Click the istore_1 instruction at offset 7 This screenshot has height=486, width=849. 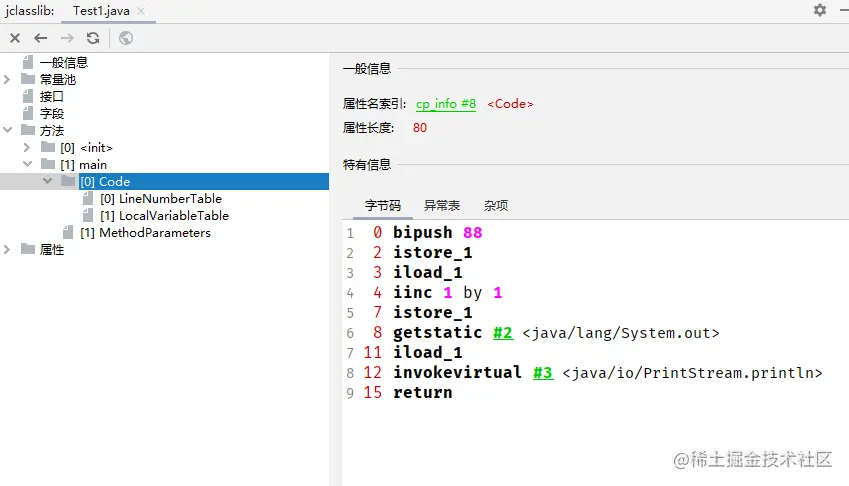433,312
